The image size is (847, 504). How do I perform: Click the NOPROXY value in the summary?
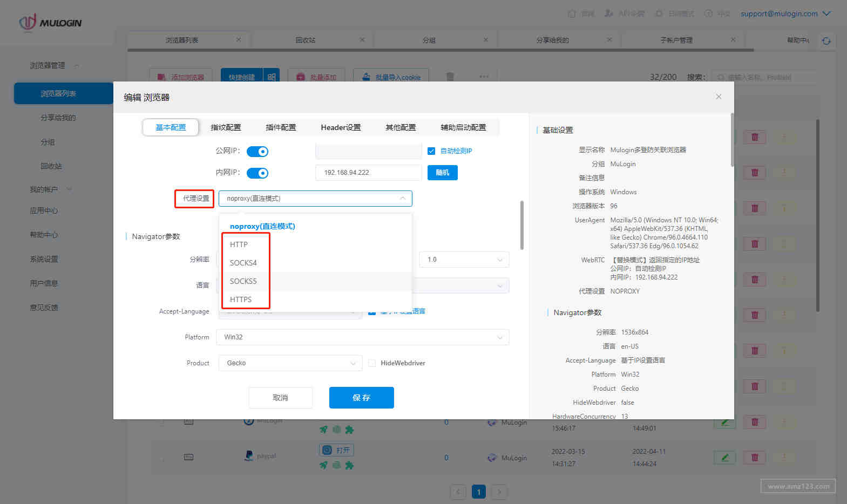coord(625,291)
